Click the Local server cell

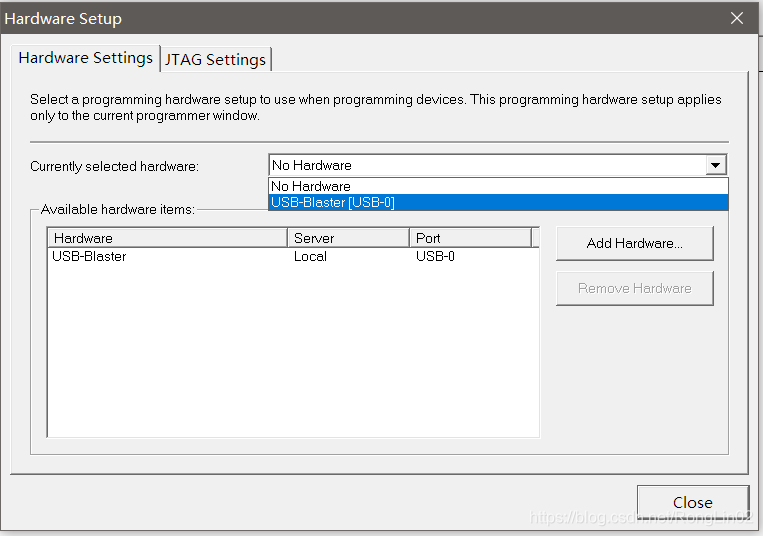pos(310,256)
